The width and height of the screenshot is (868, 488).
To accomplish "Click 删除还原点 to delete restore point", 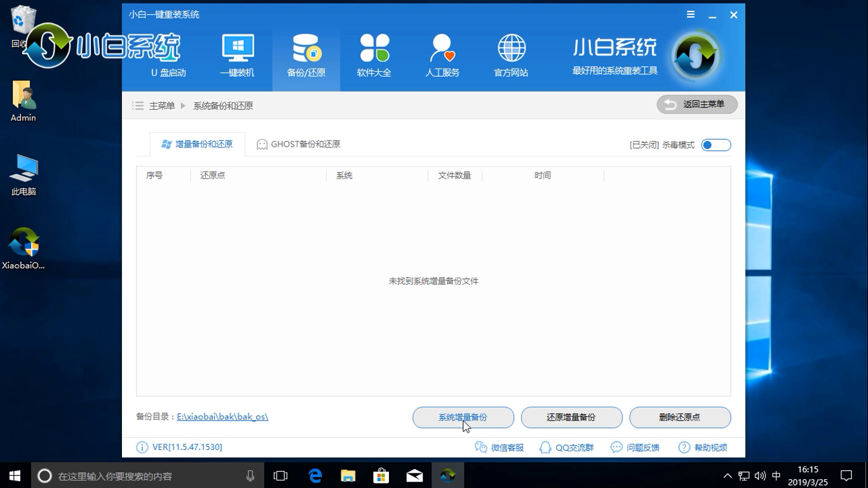I will click(680, 417).
